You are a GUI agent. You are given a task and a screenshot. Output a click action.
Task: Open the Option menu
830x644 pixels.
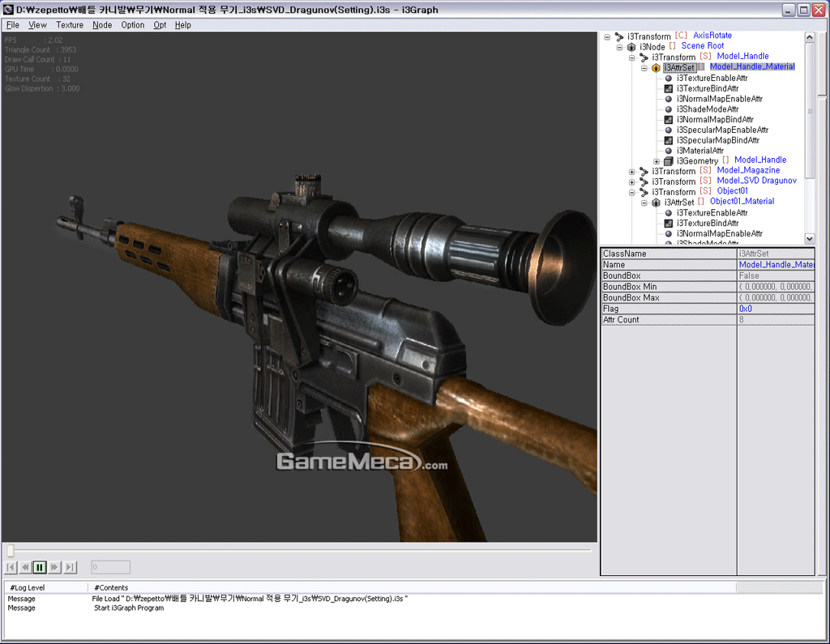pyautogui.click(x=132, y=24)
